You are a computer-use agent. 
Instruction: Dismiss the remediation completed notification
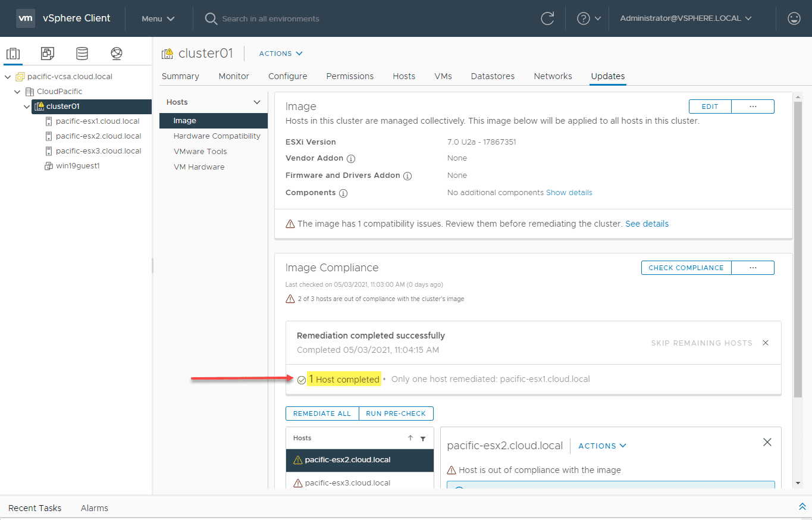point(766,343)
